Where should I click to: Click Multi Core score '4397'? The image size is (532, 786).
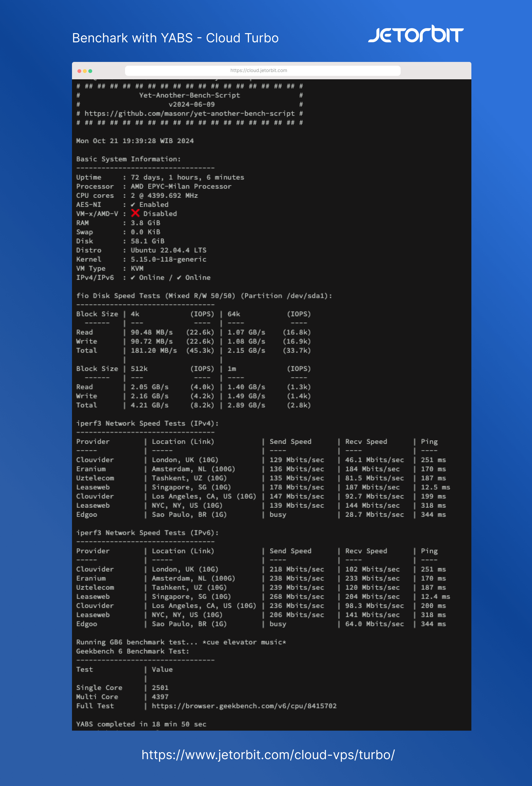click(x=160, y=697)
